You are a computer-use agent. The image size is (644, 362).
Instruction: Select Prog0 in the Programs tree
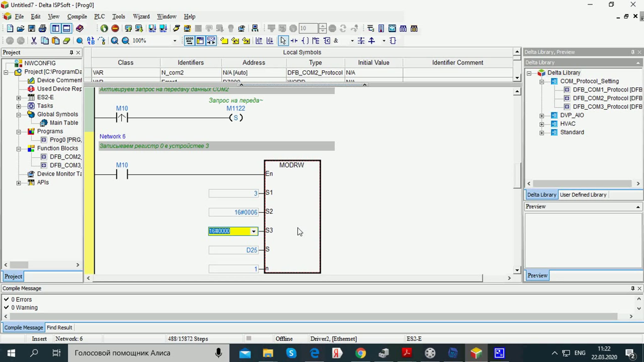pos(65,140)
